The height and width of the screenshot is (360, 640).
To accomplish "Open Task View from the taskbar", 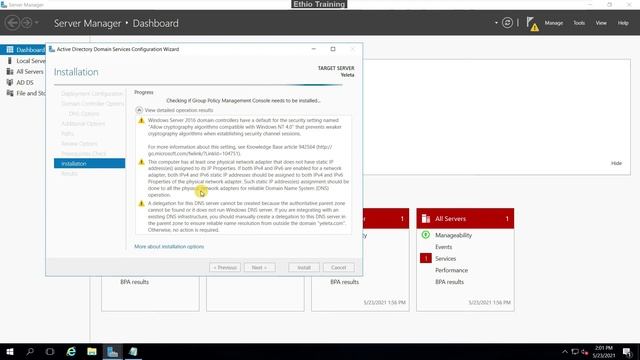I will [x=50, y=351].
